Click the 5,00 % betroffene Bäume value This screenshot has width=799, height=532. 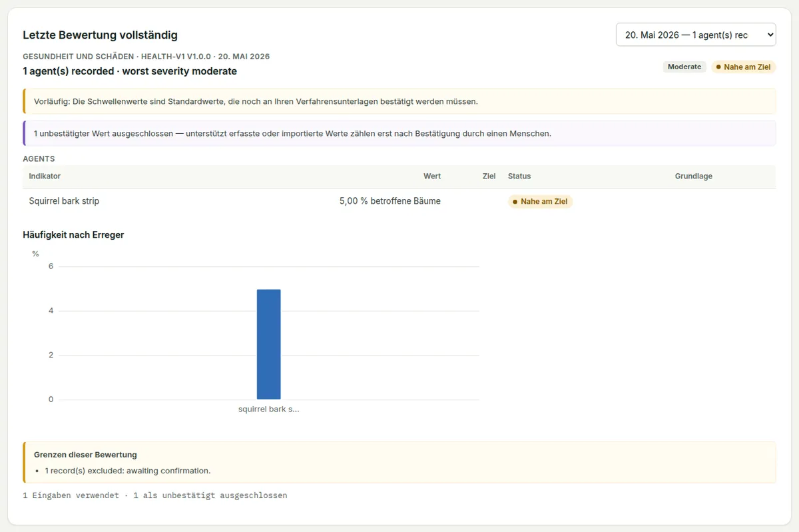point(390,201)
